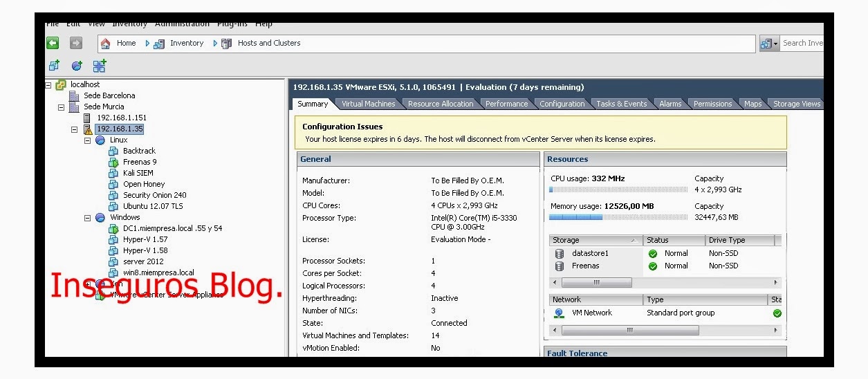The height and width of the screenshot is (379, 868).
Task: Click the datastore1 storage icon
Action: [560, 254]
